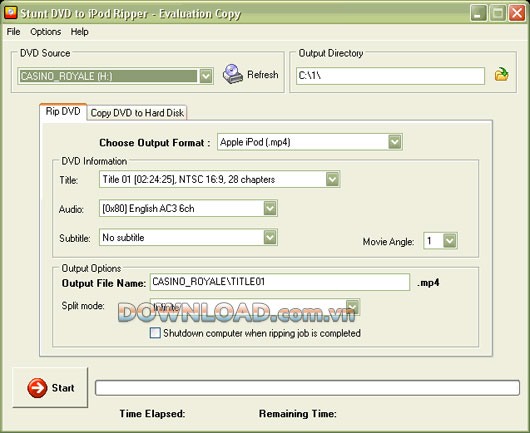Minimize the Stunt DVD Ripper window
The height and width of the screenshot is (433, 530).
click(478, 13)
